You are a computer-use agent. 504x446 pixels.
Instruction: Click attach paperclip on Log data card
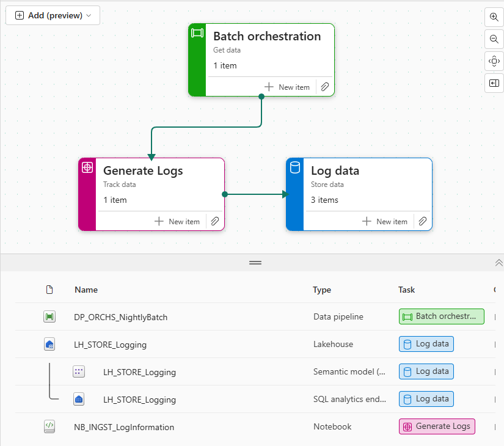[x=423, y=222]
